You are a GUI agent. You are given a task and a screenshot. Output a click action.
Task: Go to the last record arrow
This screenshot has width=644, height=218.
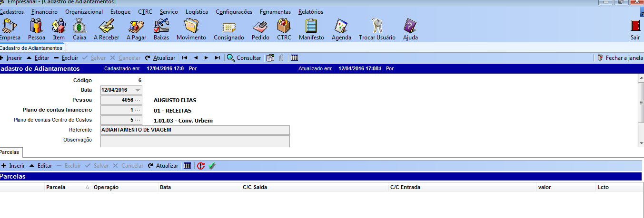[x=218, y=58]
